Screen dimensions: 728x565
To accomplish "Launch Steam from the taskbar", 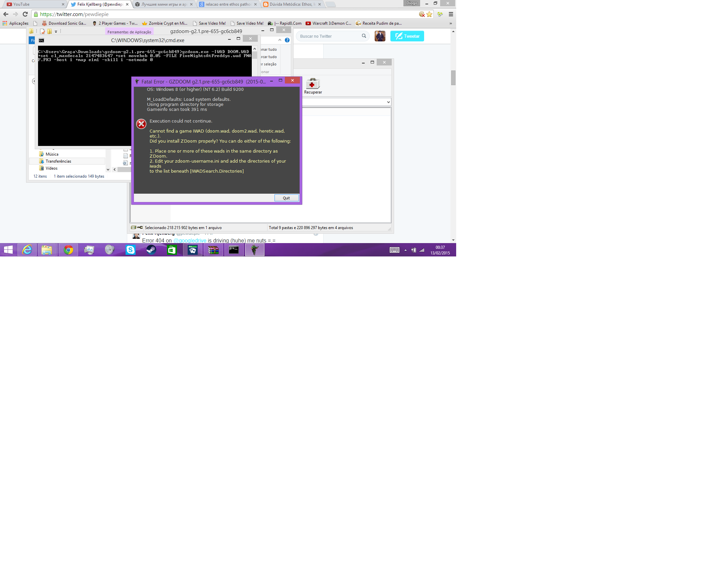I will click(x=151, y=250).
